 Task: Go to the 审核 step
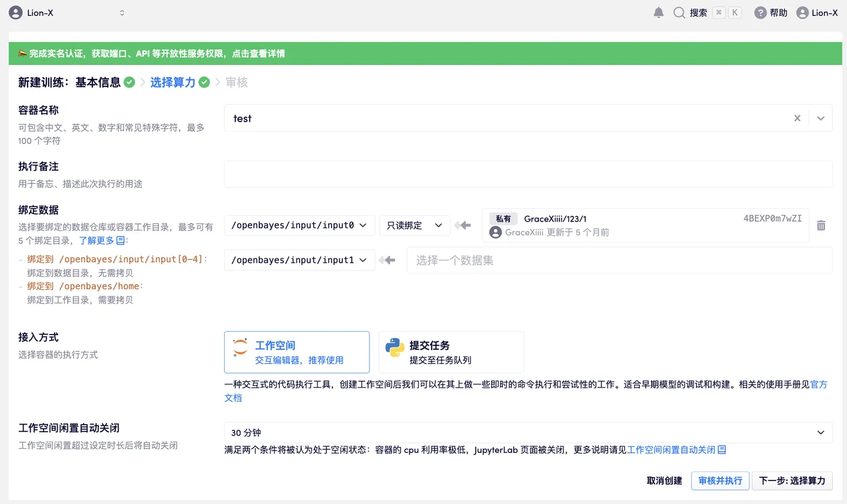236,82
